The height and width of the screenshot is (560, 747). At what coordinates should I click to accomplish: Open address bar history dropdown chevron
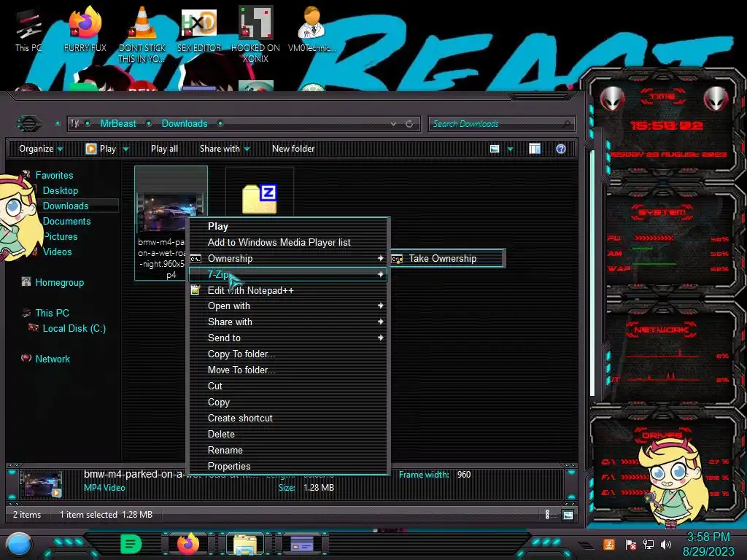(393, 124)
